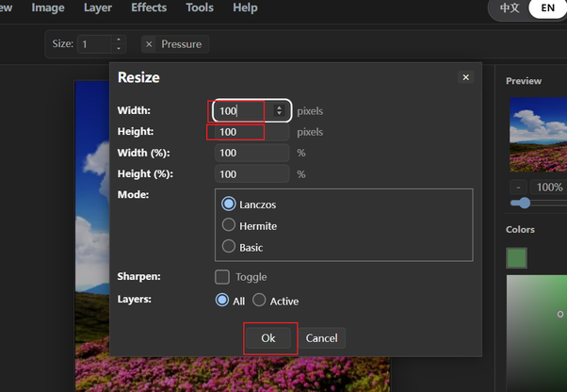Decrease brush Size with down arrow
The width and height of the screenshot is (567, 392).
119,48
